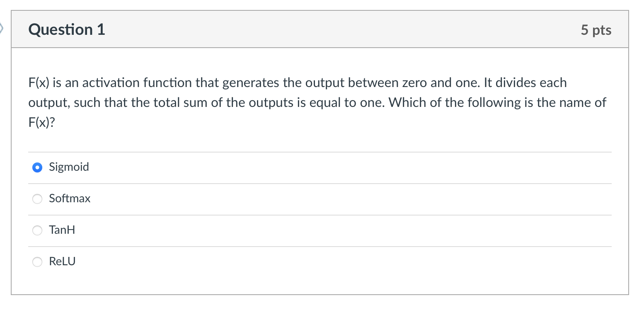The image size is (644, 310).
Task: Choose Softmax as the correct activation function
Action: (37, 199)
